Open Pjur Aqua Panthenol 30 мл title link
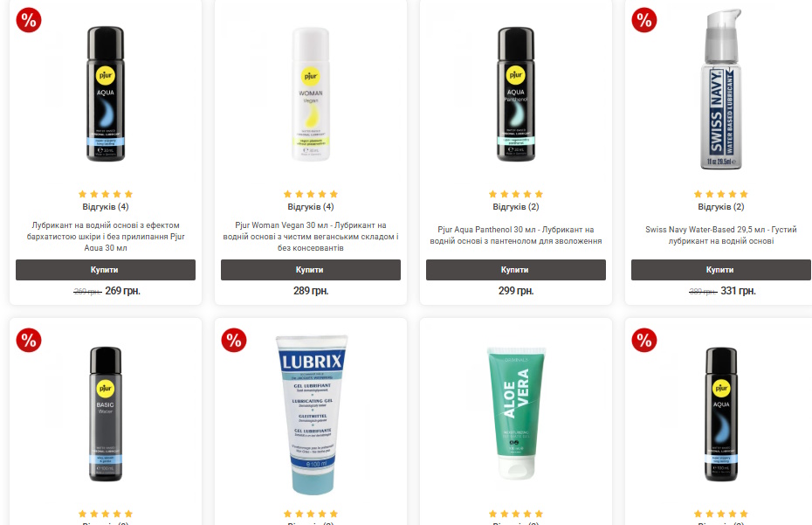812x525 pixels. pyautogui.click(x=516, y=235)
